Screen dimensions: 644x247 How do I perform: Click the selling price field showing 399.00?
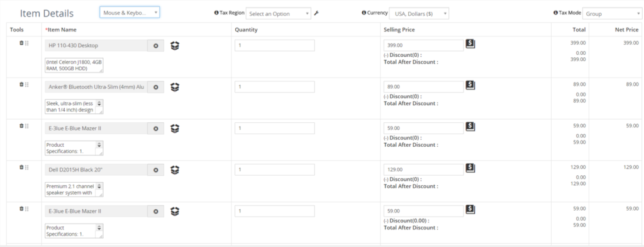(x=423, y=45)
